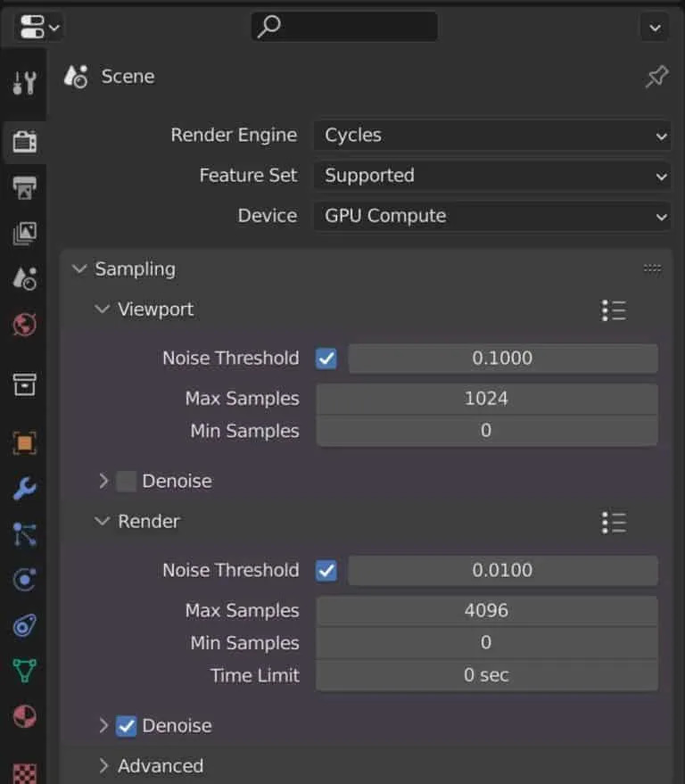
Task: Pin the Scene properties editor
Action: point(656,78)
